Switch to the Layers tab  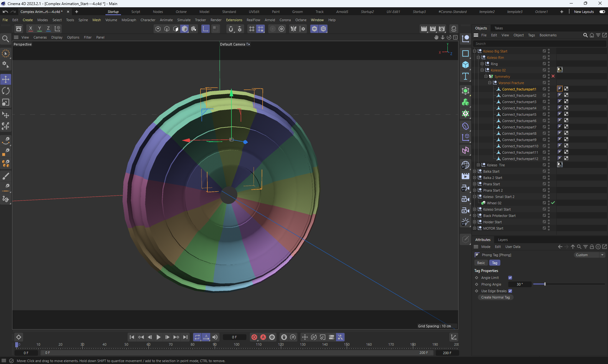tap(503, 240)
